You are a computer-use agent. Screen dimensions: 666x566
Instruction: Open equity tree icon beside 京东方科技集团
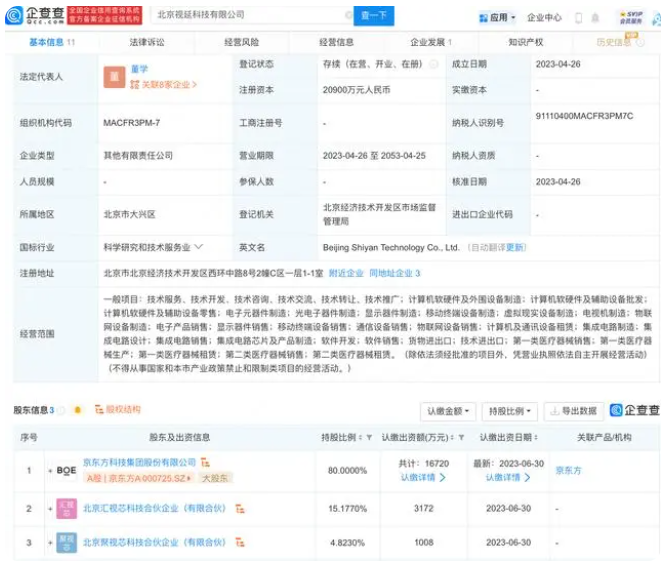coord(205,462)
